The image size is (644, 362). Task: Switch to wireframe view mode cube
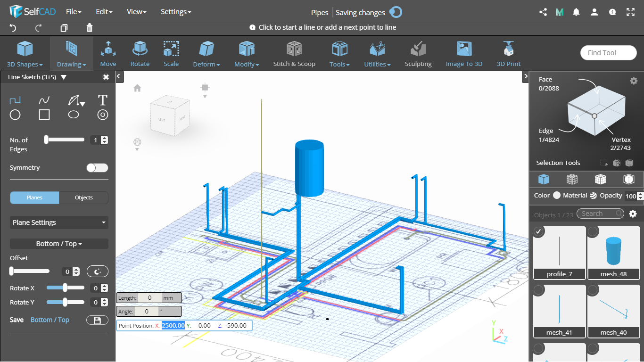[x=572, y=179]
